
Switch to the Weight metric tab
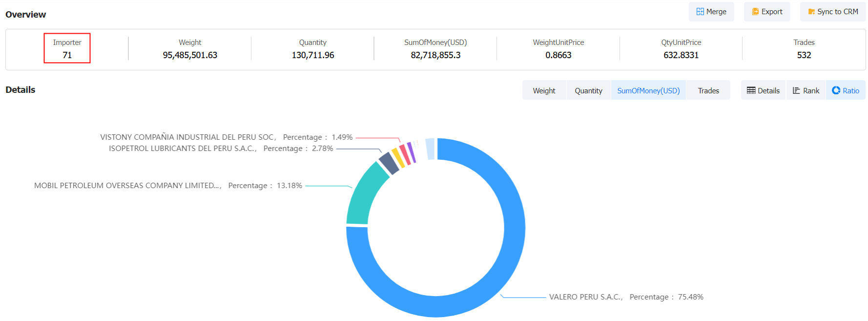pyautogui.click(x=544, y=90)
